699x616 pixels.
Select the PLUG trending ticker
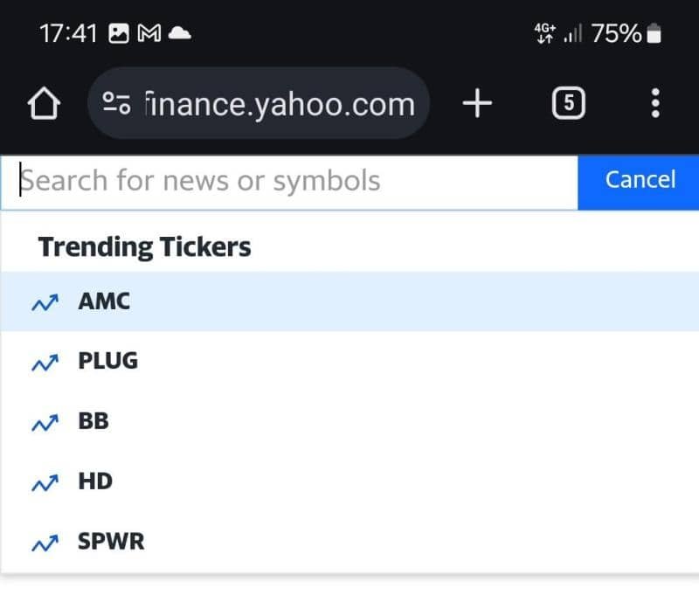[x=108, y=361]
